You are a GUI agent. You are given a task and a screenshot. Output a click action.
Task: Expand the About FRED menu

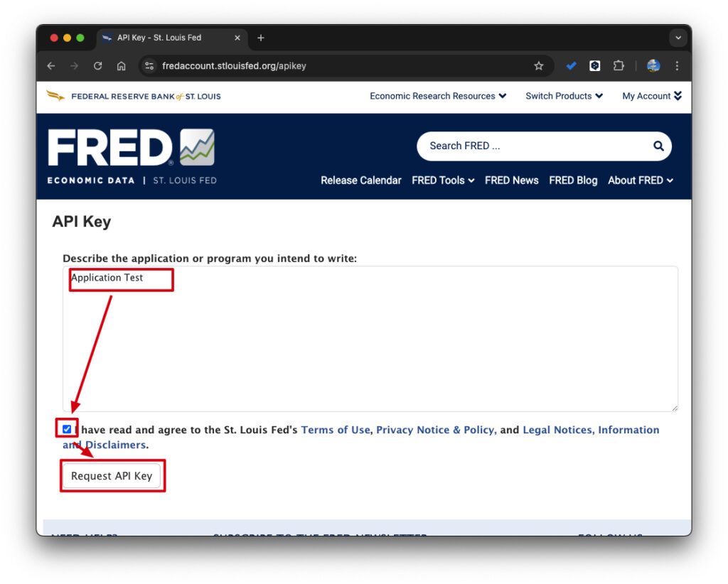click(641, 180)
